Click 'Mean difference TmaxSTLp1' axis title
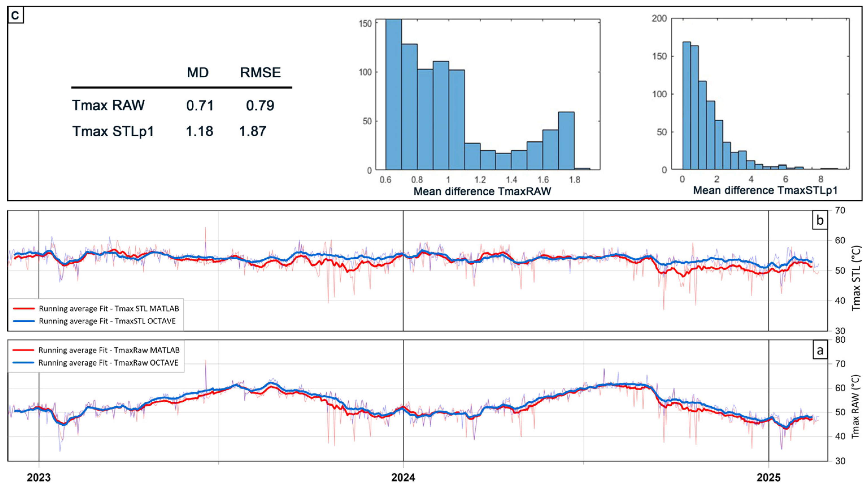 765,190
